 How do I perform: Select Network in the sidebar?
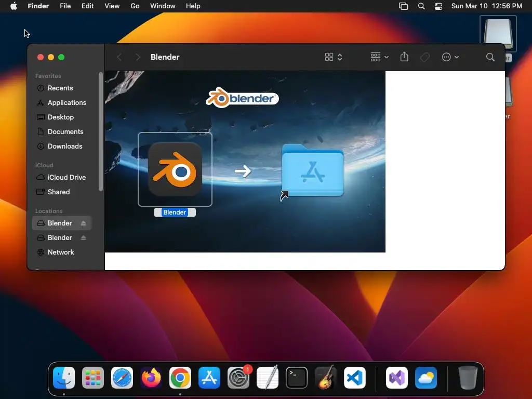[x=62, y=252]
